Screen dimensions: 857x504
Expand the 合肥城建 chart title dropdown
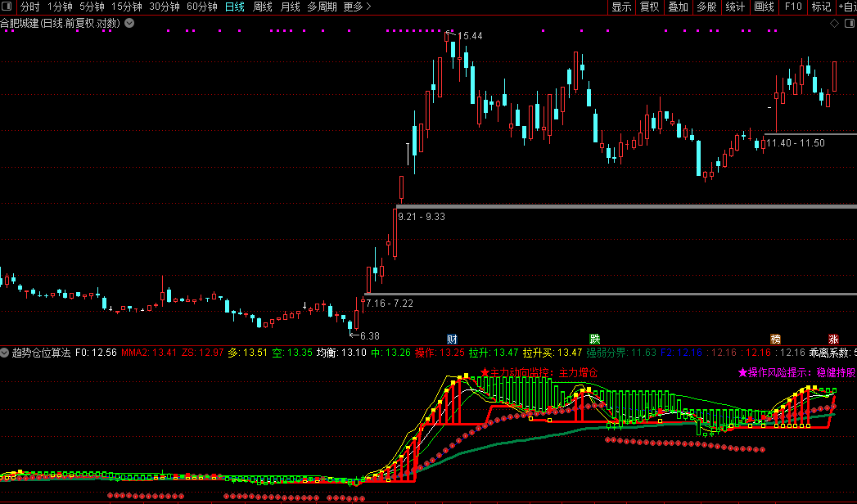(x=129, y=23)
